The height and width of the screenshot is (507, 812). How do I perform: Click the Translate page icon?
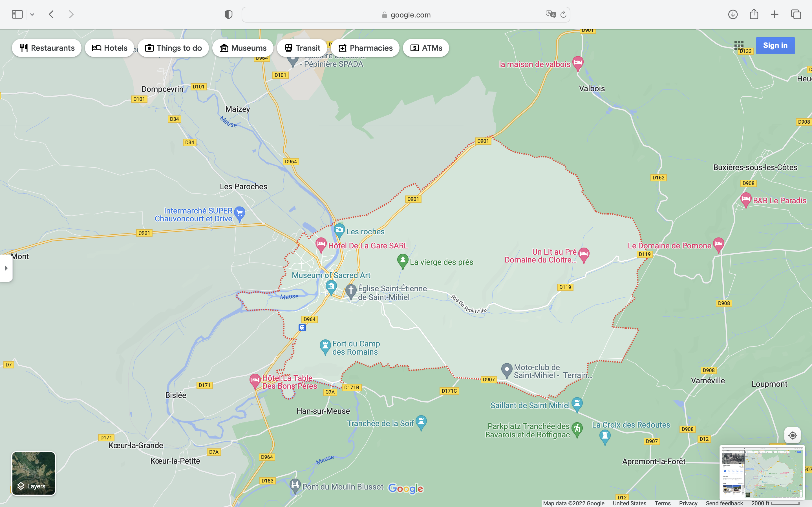(550, 14)
